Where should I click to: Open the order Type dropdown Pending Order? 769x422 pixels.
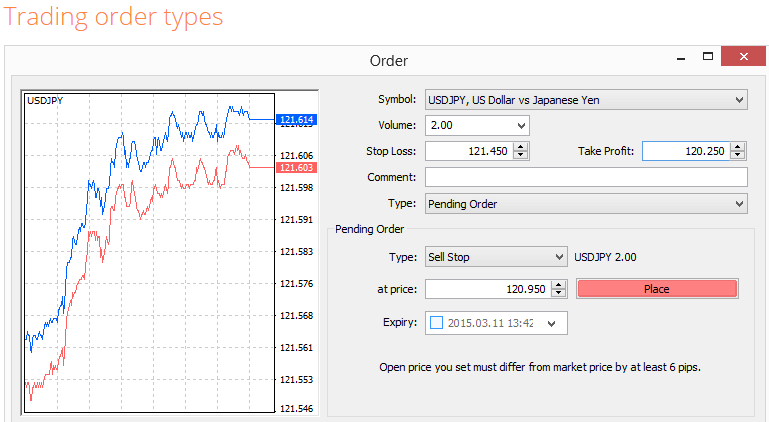point(586,204)
